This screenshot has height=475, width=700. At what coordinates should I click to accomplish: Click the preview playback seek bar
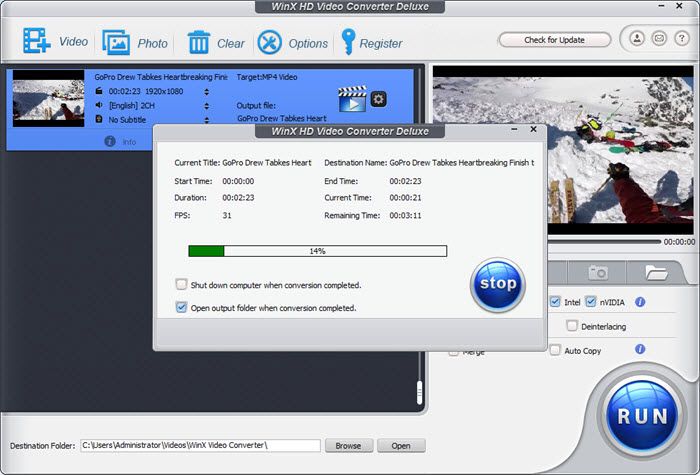point(604,242)
